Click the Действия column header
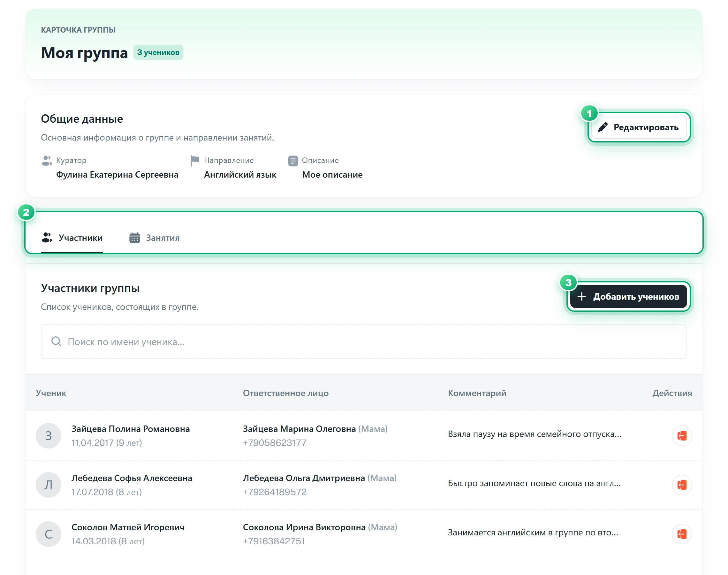This screenshot has height=575, width=728. pos(672,393)
